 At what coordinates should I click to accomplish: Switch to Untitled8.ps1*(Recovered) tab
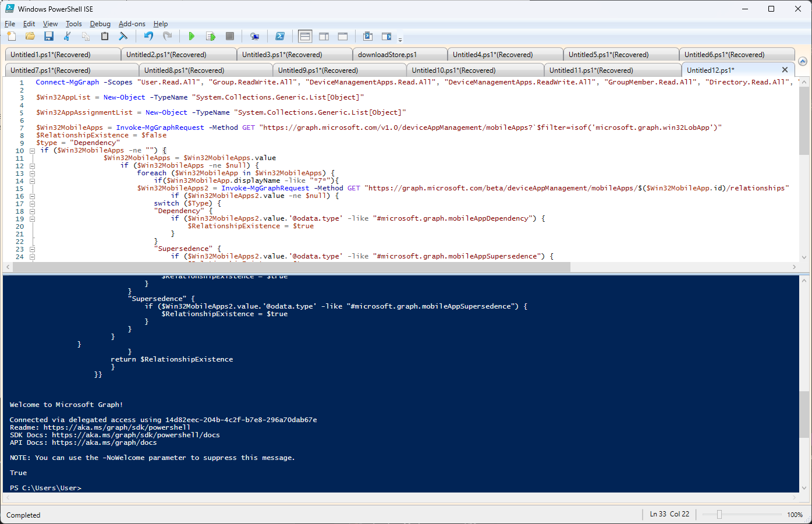coord(205,70)
